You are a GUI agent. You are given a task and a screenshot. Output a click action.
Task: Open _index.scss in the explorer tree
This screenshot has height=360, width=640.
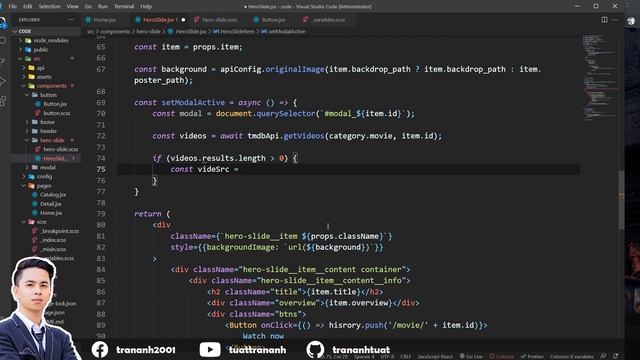[46, 240]
